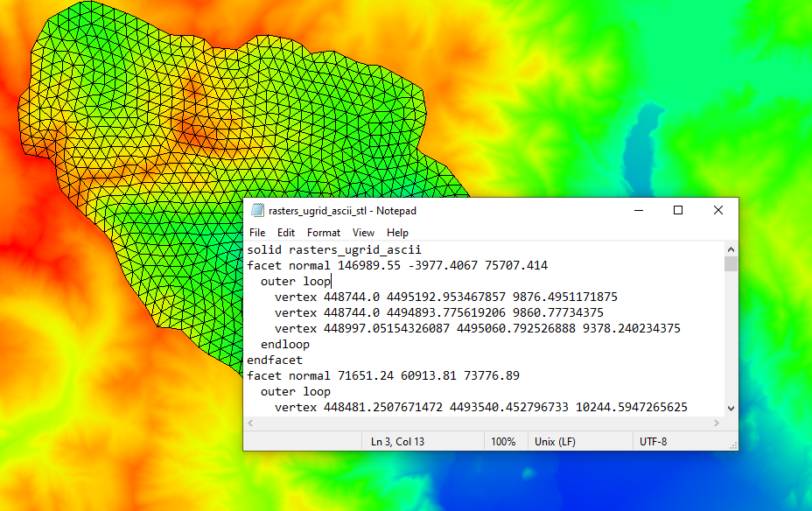Click the Notepad icon in the title bar

(x=257, y=210)
